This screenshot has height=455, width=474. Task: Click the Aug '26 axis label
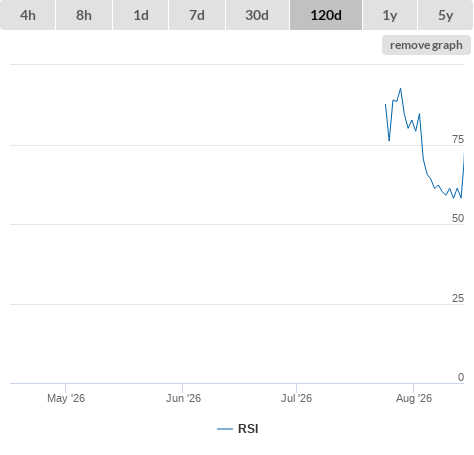[x=414, y=398]
